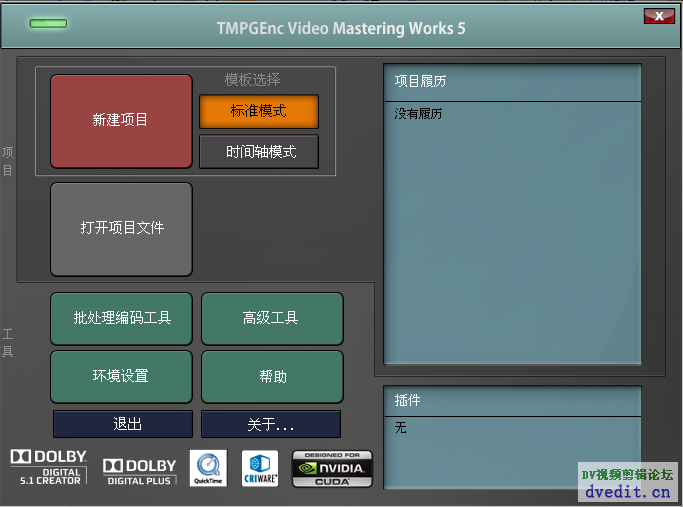
Task: Select 标准模式 template mode
Action: [259, 112]
